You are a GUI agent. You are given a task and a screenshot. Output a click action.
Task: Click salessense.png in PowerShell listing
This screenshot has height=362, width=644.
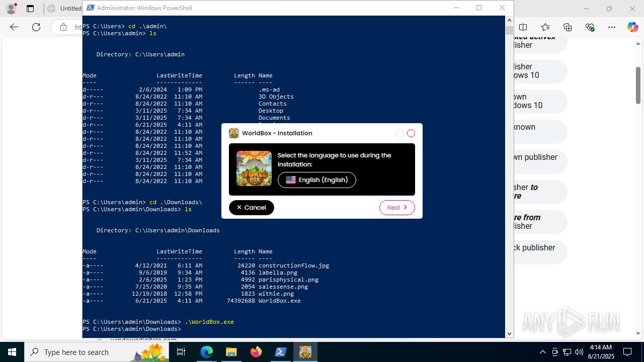coord(283,287)
